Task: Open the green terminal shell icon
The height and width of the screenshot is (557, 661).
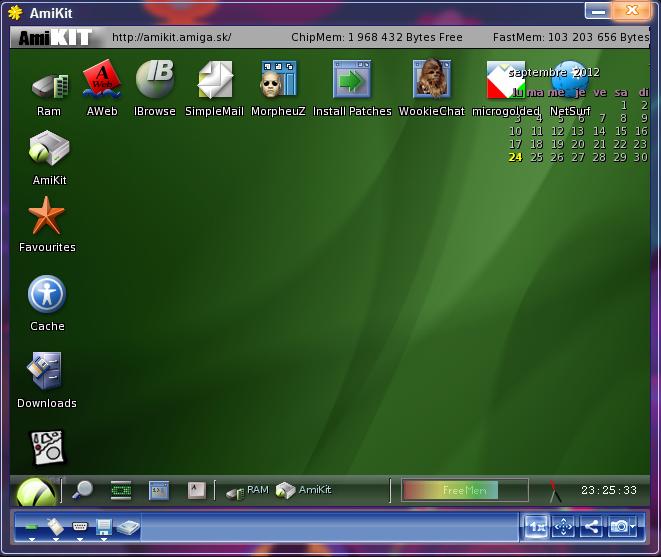Action: [x=121, y=490]
